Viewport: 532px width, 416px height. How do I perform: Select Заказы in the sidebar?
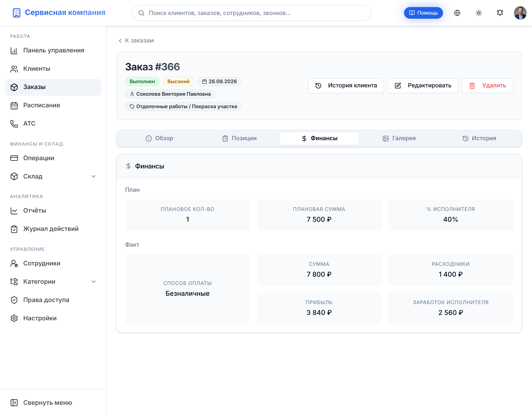tap(53, 87)
